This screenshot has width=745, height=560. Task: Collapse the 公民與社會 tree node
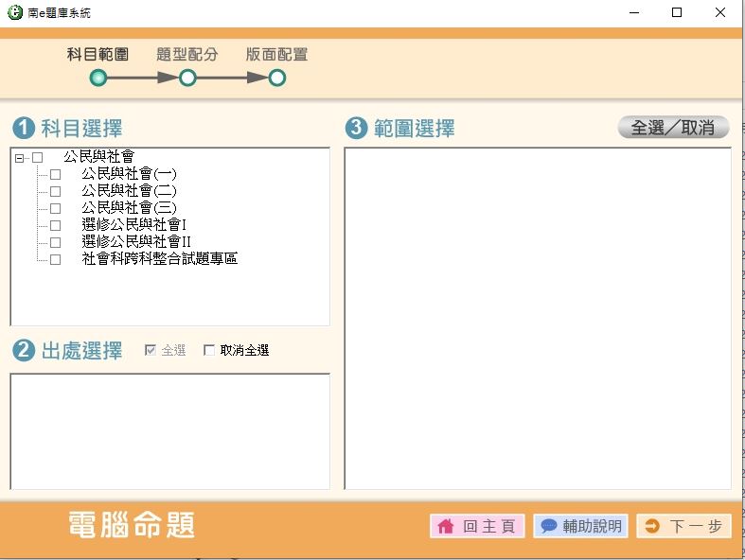[19, 158]
